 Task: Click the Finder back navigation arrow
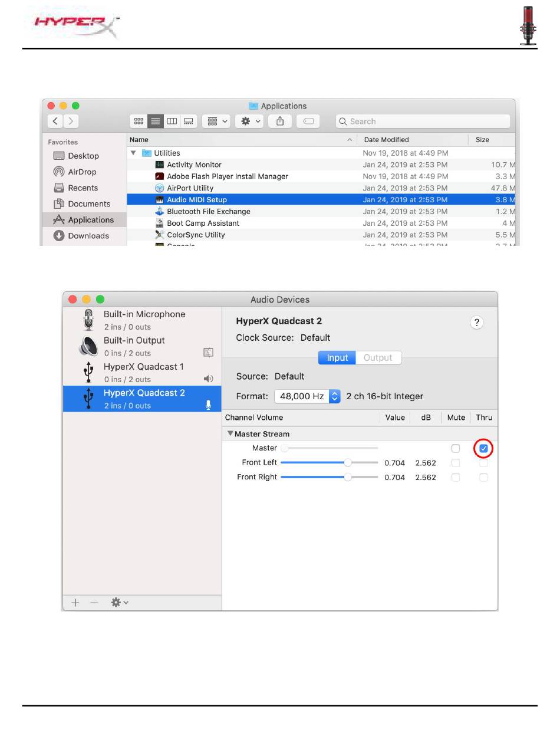coord(55,121)
